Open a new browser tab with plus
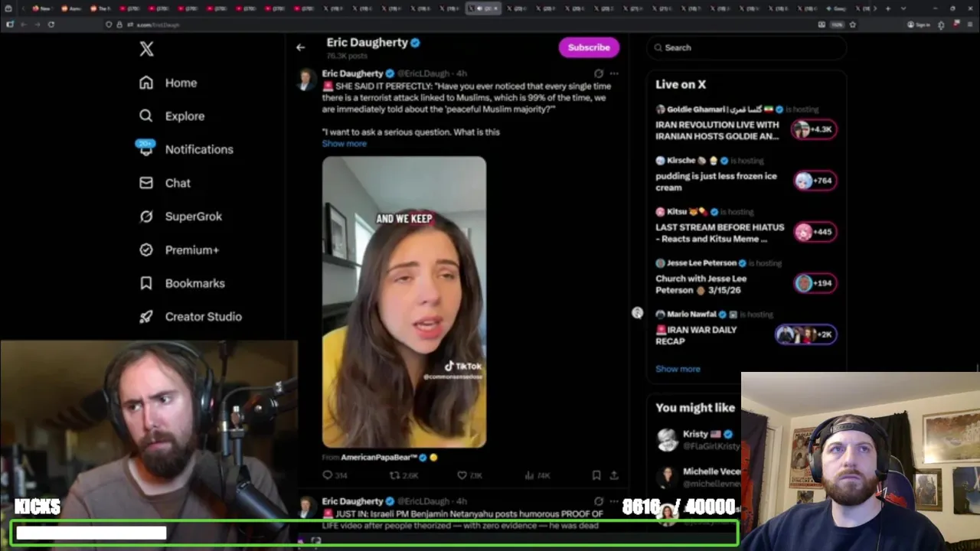 coord(888,8)
